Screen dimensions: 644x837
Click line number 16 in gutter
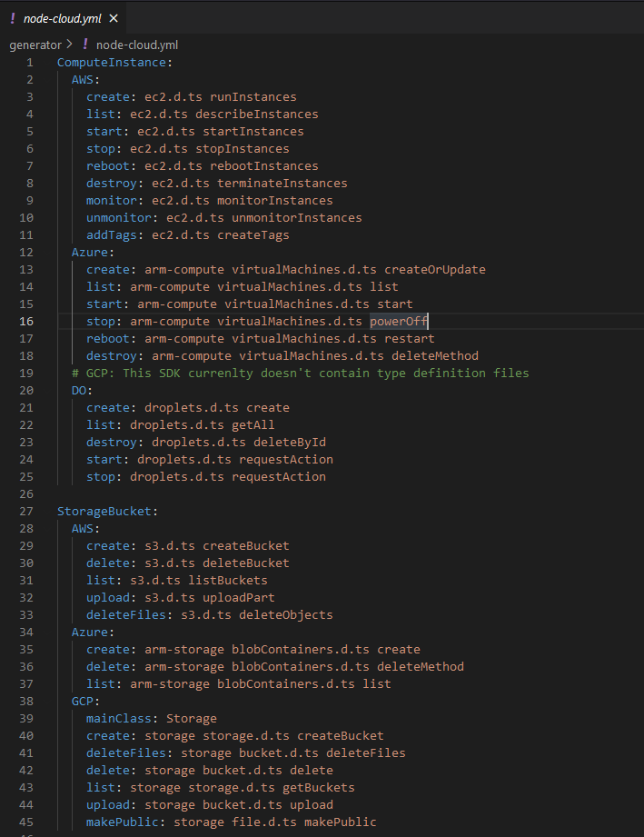[26, 322]
